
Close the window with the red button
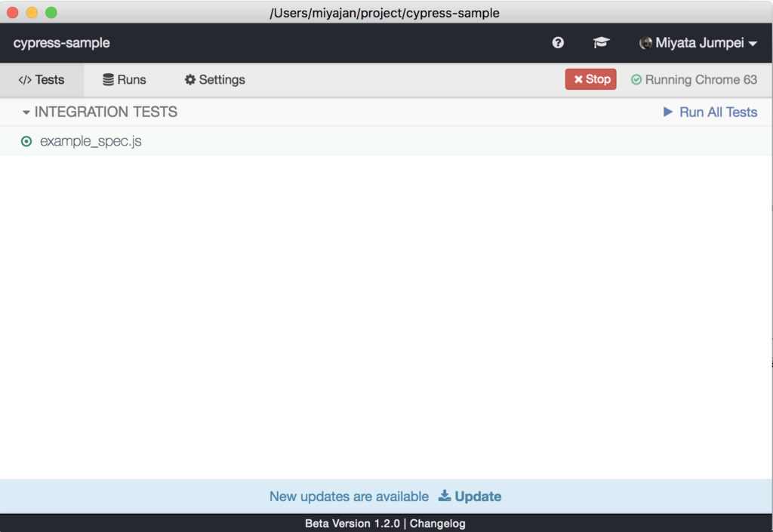(x=13, y=12)
